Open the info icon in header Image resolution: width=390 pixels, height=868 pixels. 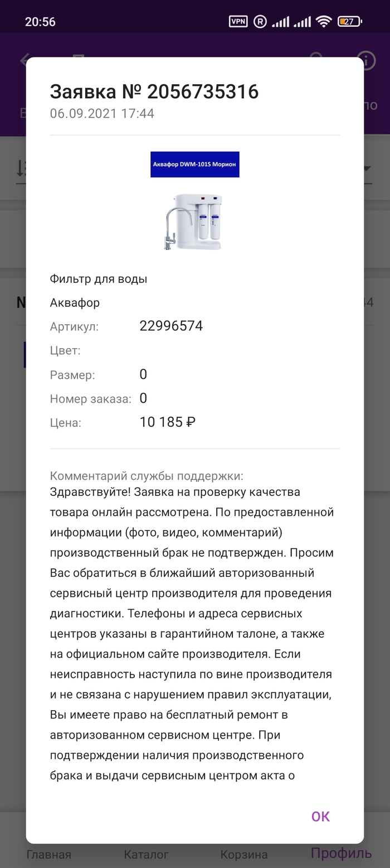click(367, 60)
